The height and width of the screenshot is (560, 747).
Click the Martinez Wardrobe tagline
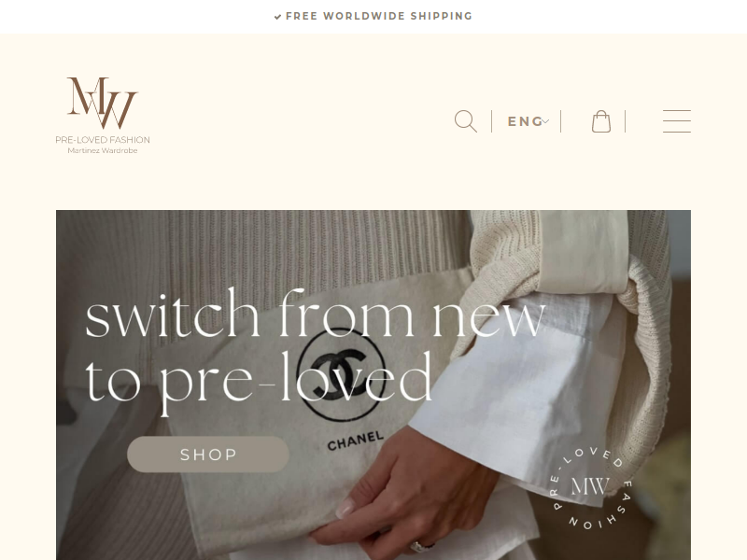(x=103, y=150)
